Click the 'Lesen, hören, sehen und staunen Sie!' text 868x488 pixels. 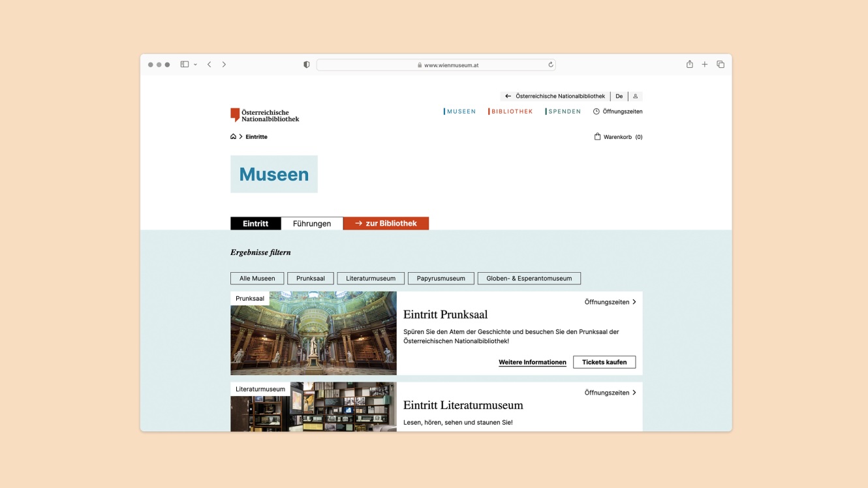coord(458,423)
